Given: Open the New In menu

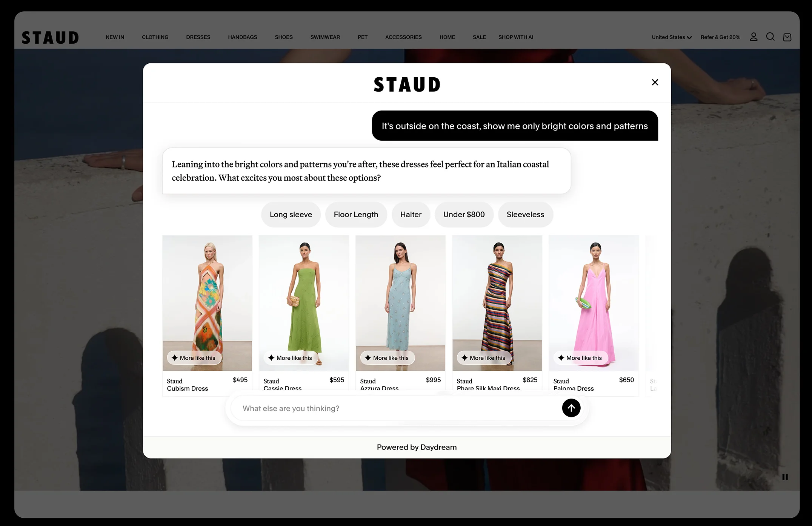Looking at the screenshot, I should tap(115, 37).
